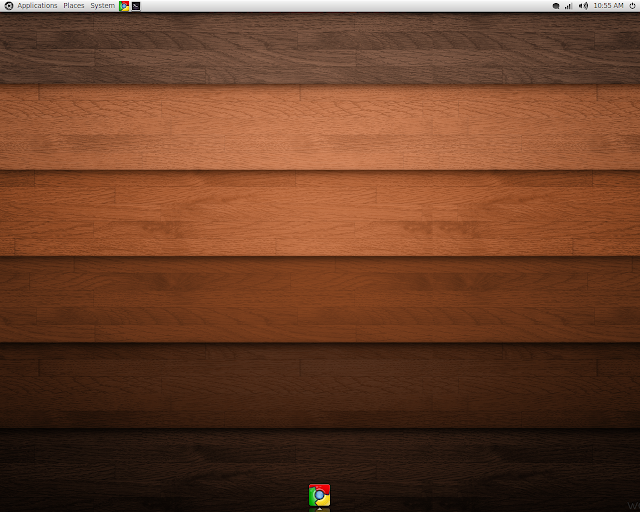Open the volume speaker control
This screenshot has width=640, height=512.
click(583, 6)
